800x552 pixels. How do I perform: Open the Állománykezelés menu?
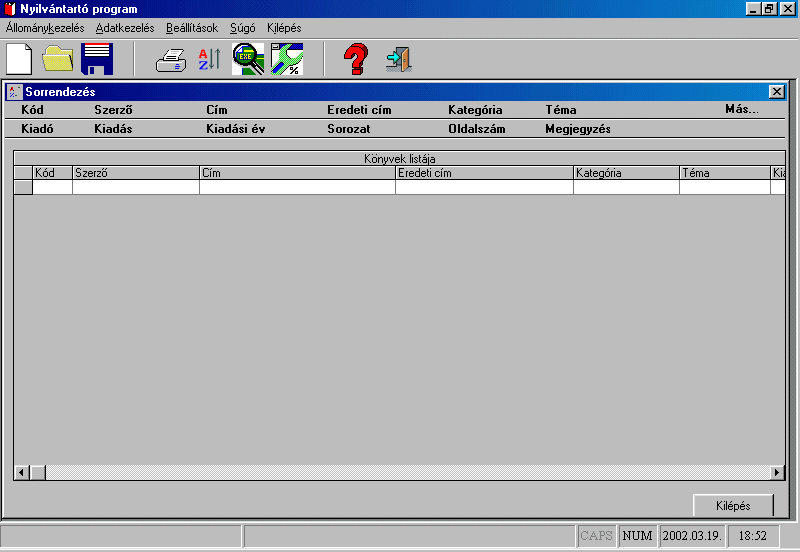(x=45, y=28)
